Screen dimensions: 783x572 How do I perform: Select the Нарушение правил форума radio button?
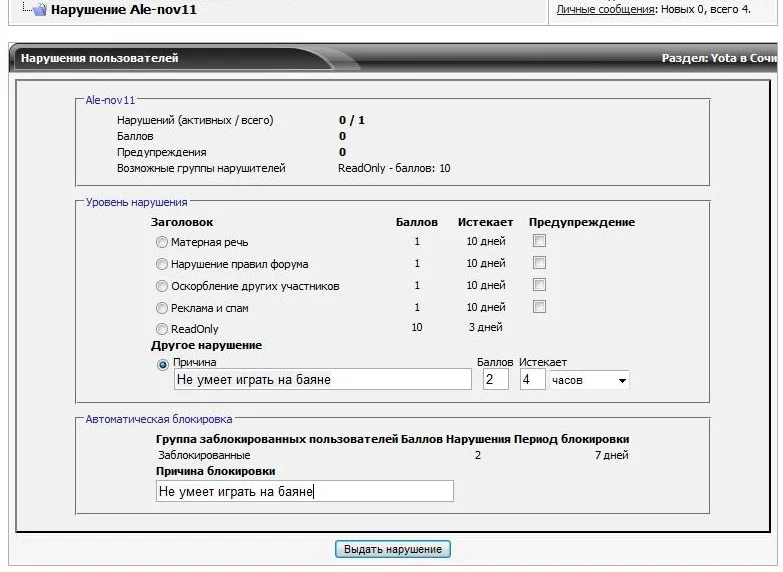coord(162,264)
